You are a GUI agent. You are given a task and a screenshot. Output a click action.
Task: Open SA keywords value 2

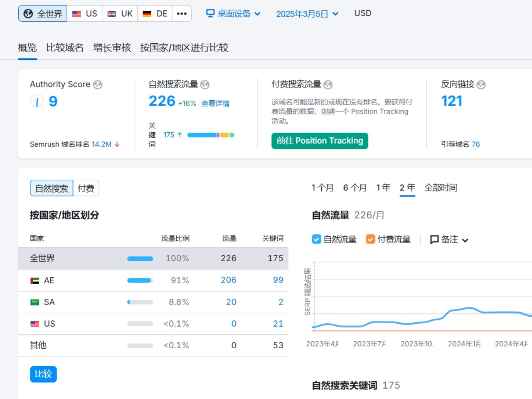(281, 302)
